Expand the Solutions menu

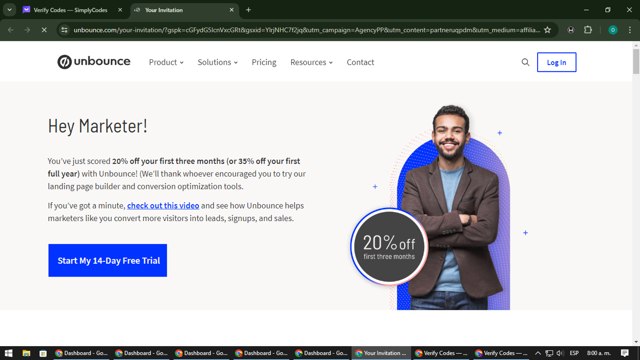point(218,62)
